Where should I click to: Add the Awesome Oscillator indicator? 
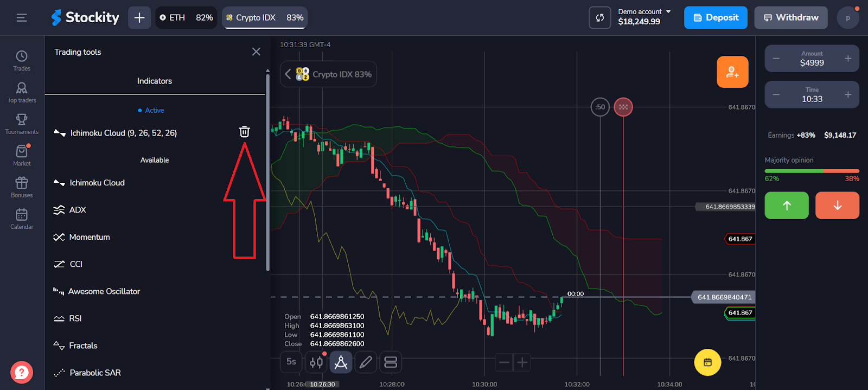[x=97, y=291]
